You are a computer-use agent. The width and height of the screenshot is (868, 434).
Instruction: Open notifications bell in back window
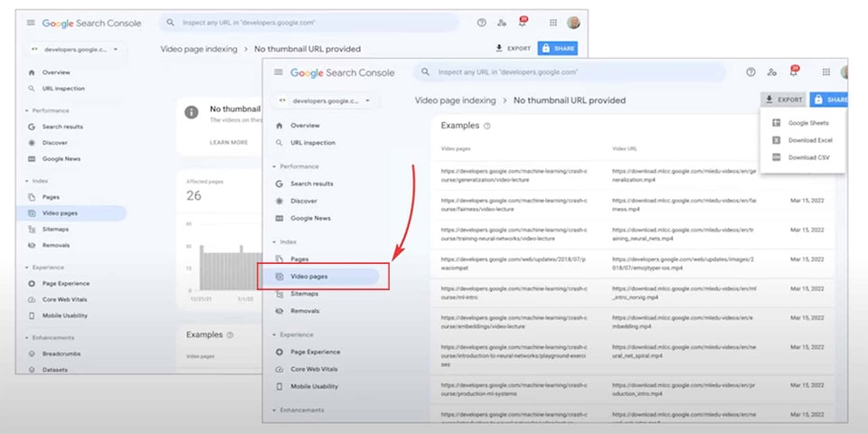click(x=522, y=22)
